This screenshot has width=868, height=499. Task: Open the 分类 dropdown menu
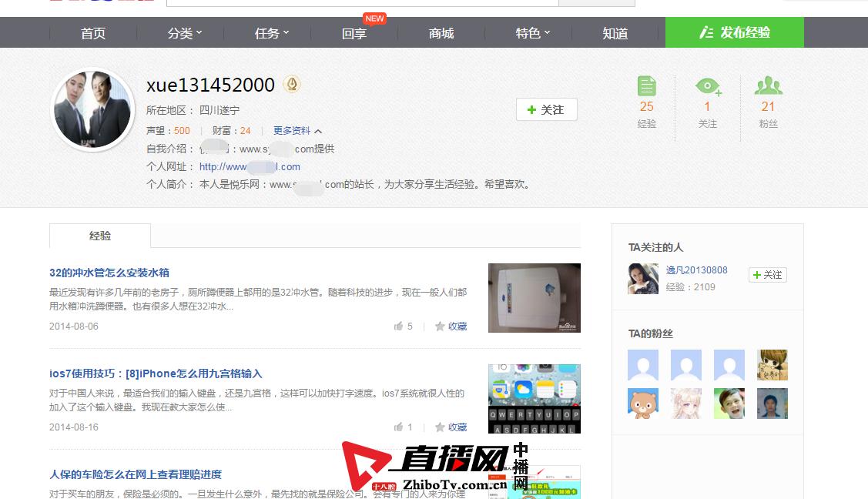(183, 32)
